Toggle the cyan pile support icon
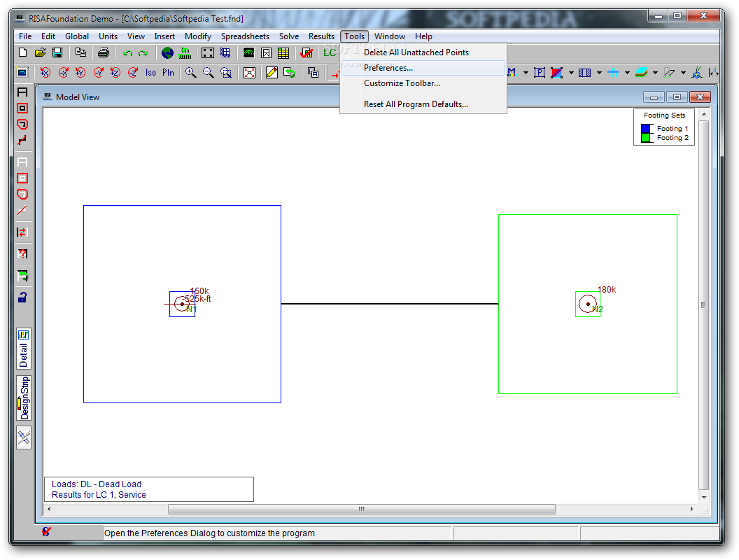 click(613, 73)
